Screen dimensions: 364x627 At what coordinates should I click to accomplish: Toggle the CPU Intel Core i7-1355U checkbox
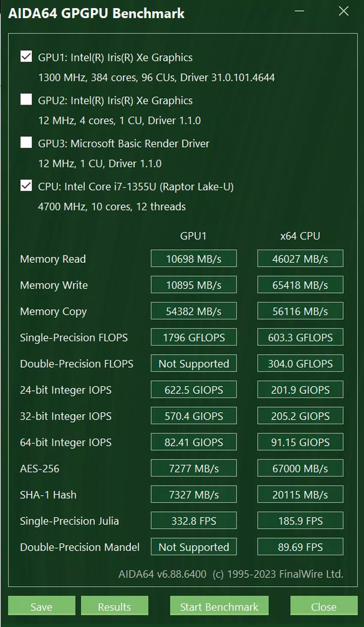[x=26, y=186]
